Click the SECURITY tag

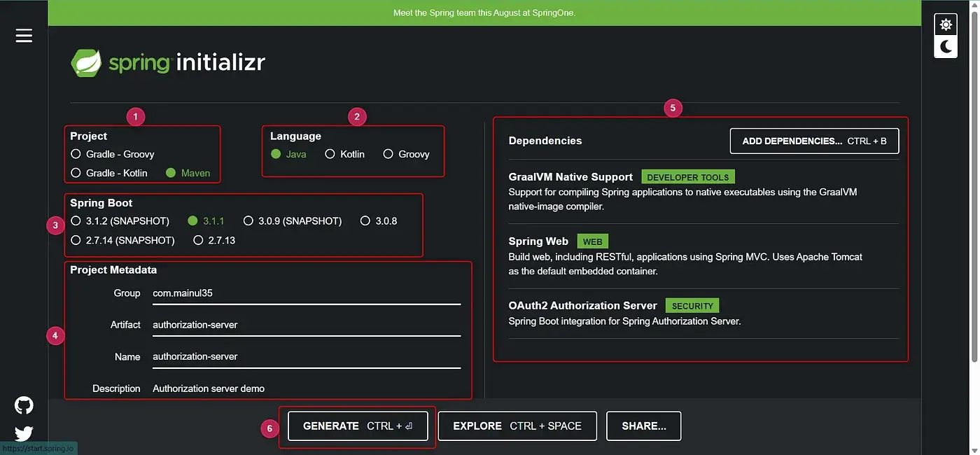[x=692, y=306]
